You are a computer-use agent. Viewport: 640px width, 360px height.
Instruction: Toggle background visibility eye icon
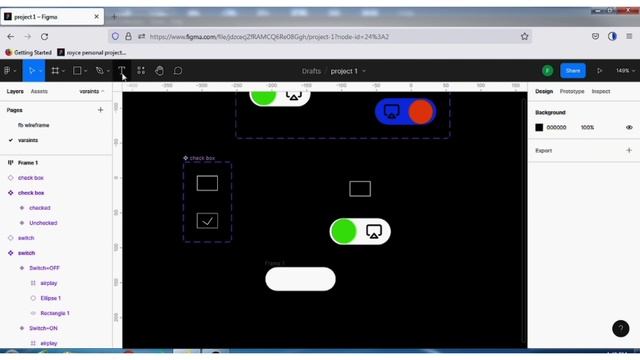629,127
